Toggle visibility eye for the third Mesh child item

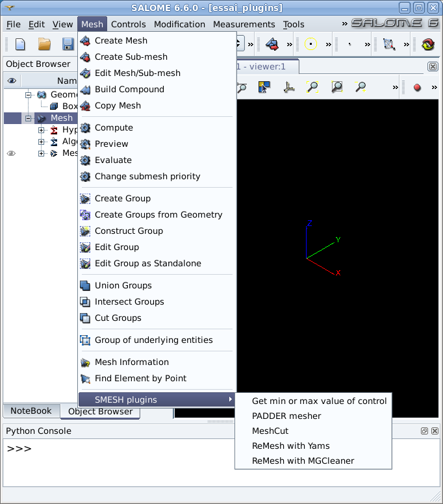pyautogui.click(x=11, y=153)
